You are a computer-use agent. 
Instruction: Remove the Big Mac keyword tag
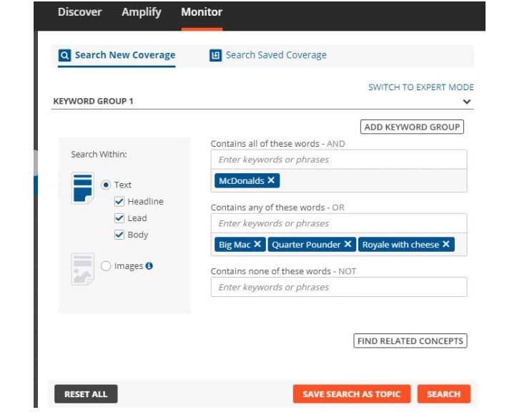(x=257, y=245)
